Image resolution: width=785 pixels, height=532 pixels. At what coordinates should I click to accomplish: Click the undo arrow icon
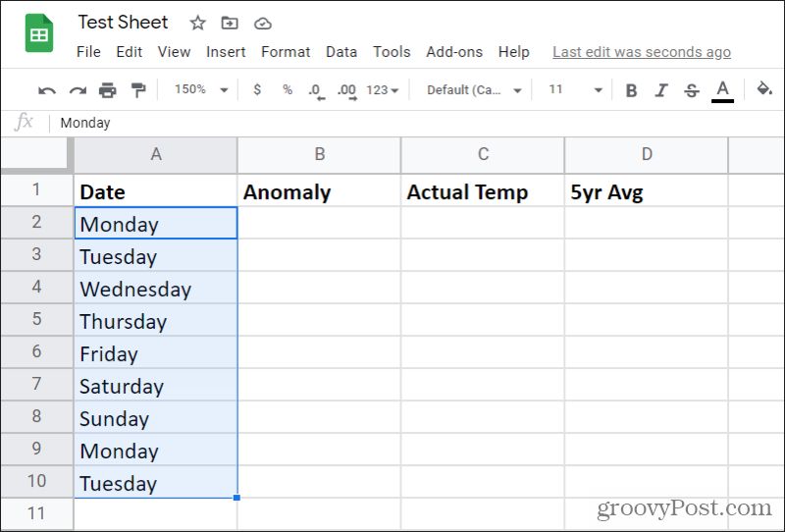47,90
